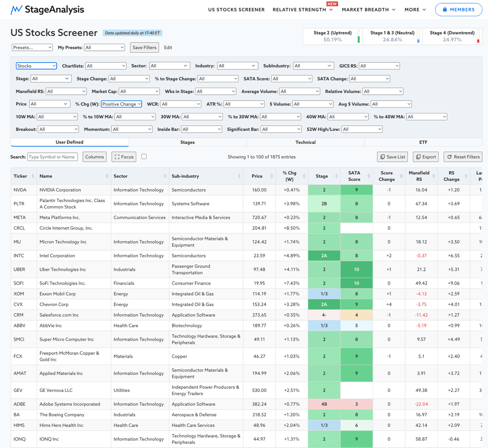488x448 pixels.
Task: Open the Stage filter dropdown
Action: coord(51,79)
